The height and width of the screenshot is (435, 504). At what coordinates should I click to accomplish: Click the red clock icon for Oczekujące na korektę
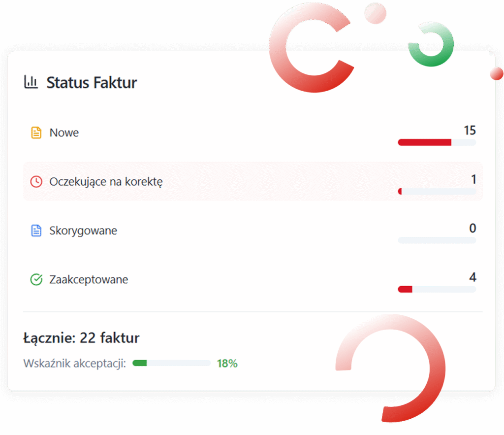36,181
